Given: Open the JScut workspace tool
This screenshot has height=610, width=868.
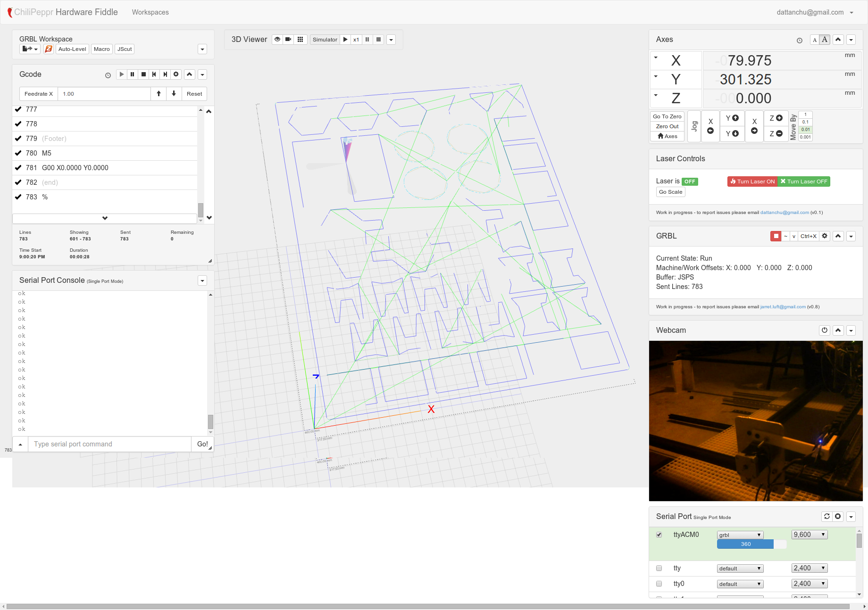Looking at the screenshot, I should 125,49.
